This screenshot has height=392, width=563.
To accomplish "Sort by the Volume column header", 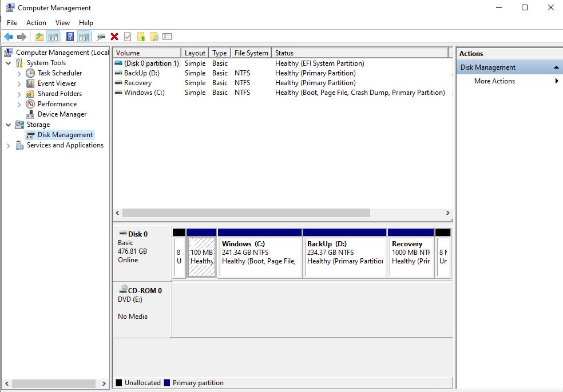I will click(146, 53).
